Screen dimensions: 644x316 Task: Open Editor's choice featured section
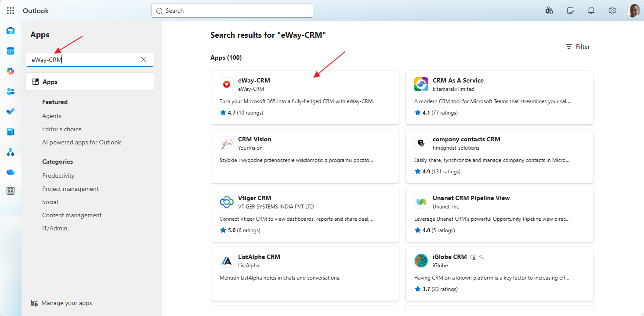coord(62,129)
